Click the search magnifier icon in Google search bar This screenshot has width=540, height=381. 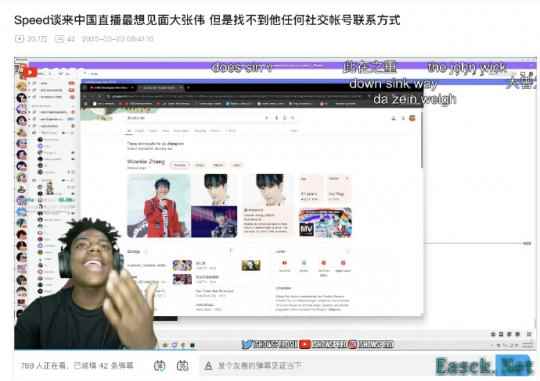[292, 118]
